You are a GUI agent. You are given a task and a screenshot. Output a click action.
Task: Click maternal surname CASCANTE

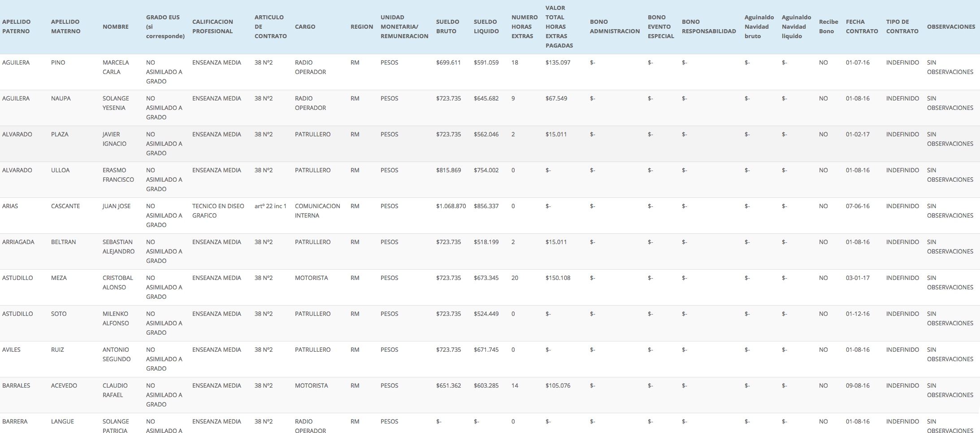[65, 206]
